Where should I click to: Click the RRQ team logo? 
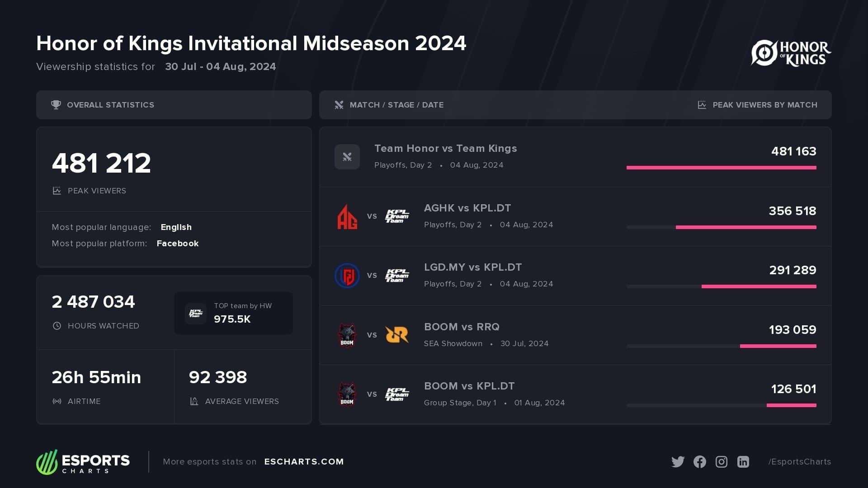tap(396, 335)
